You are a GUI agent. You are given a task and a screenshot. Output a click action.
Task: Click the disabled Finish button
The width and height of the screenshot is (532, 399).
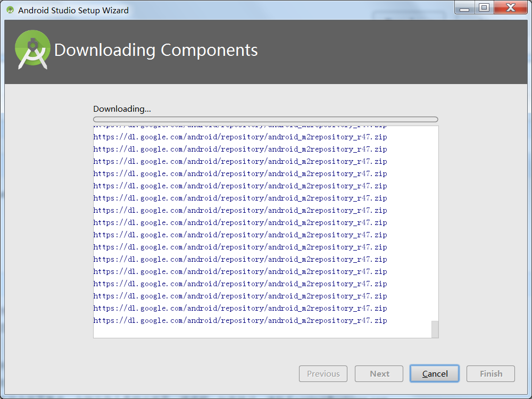[491, 373]
